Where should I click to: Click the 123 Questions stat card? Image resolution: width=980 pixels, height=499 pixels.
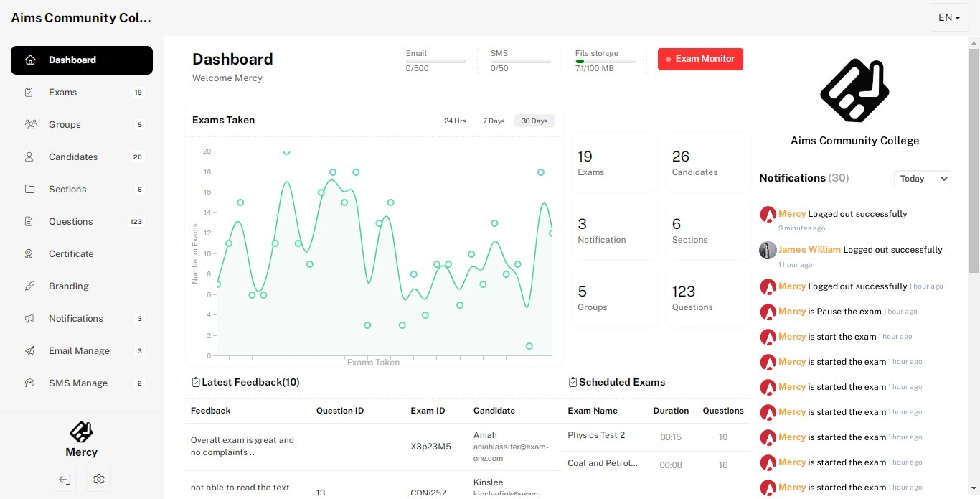[x=708, y=299]
